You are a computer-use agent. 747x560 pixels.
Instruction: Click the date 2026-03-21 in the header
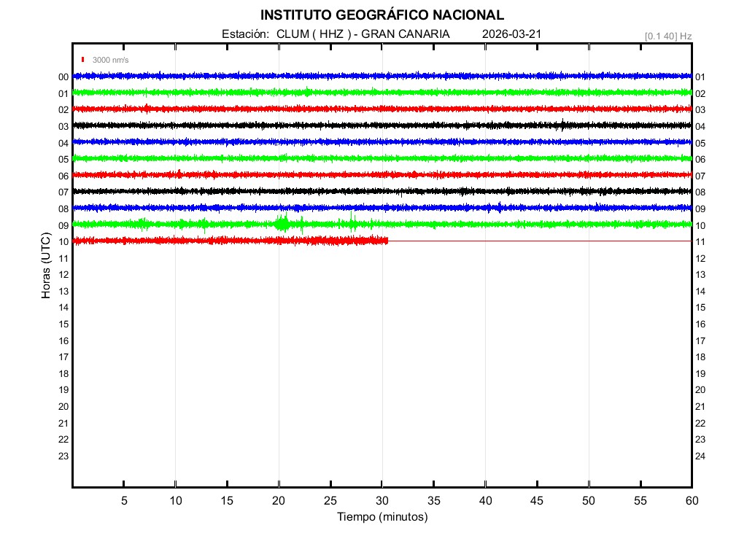pyautogui.click(x=511, y=34)
